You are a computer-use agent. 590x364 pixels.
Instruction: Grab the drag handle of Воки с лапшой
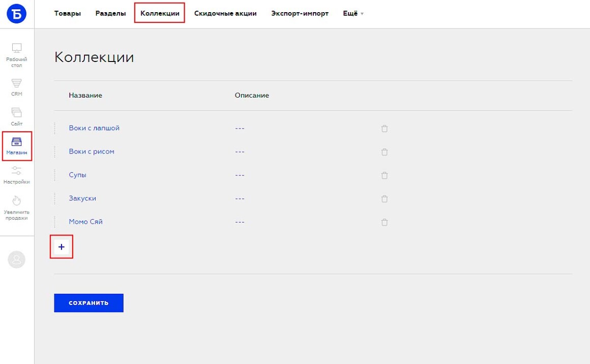(55, 128)
